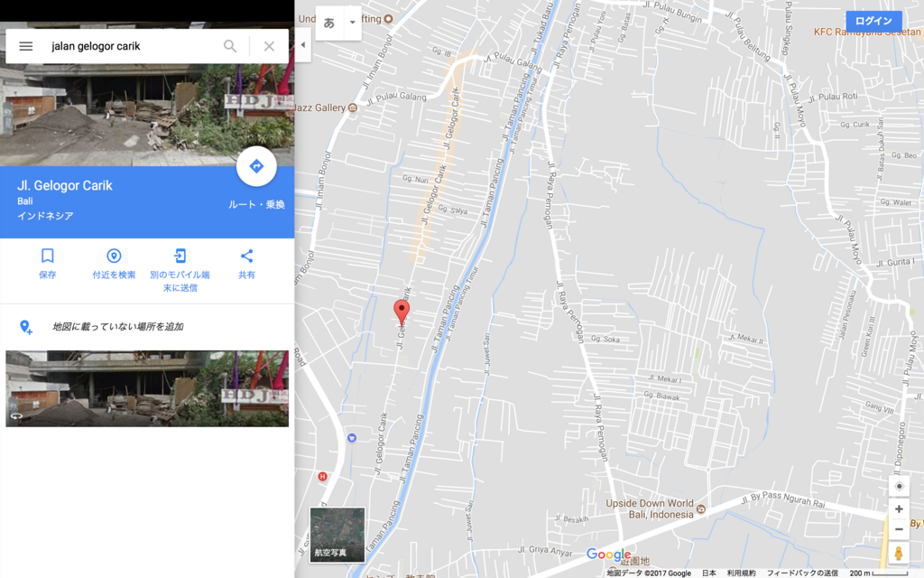
Task: Click the Jl. Pulau Roti street label
Action: click(x=833, y=97)
